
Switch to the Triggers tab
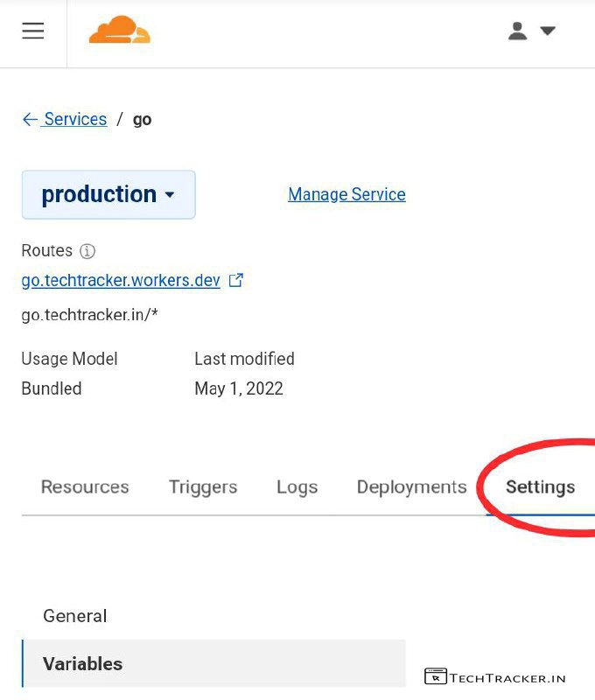pyautogui.click(x=203, y=487)
